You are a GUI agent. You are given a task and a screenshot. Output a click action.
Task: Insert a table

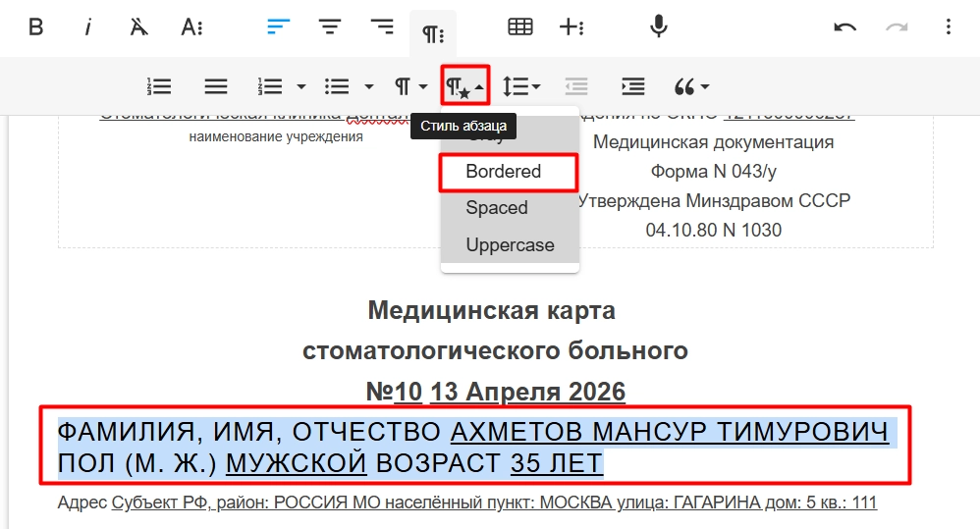(x=519, y=27)
